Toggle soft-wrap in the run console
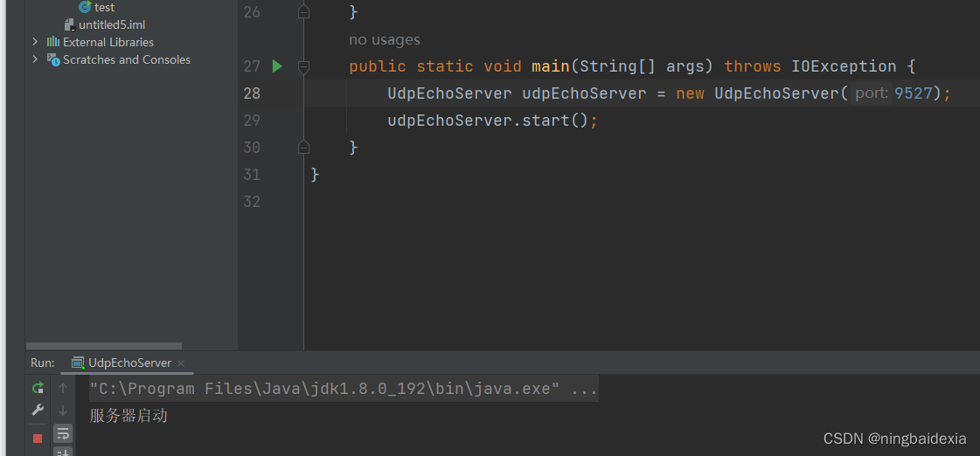Viewport: 980px width, 456px height. [x=62, y=433]
